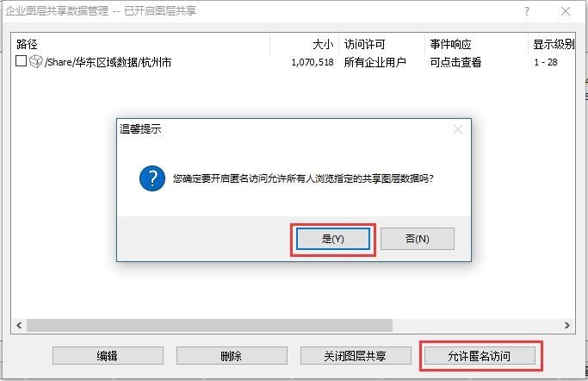The height and width of the screenshot is (381, 588).
Task: Click the 显示级别 column header
Action: pos(552,44)
